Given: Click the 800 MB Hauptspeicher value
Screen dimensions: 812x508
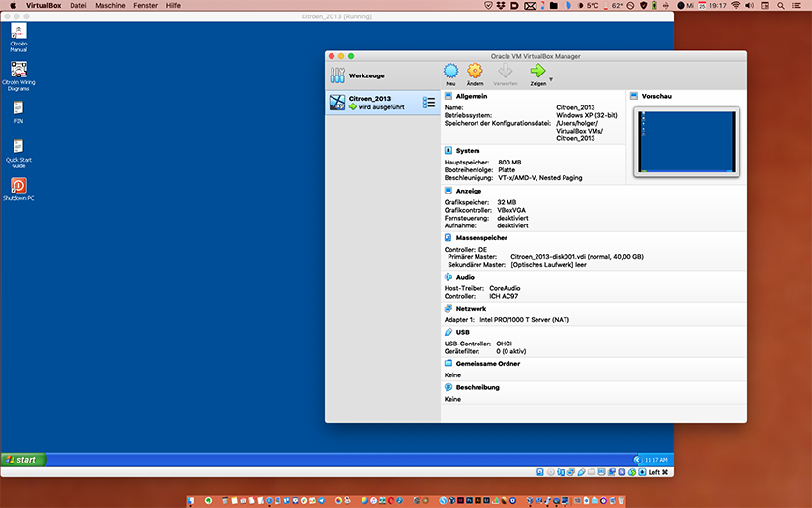Looking at the screenshot, I should pyautogui.click(x=509, y=163).
